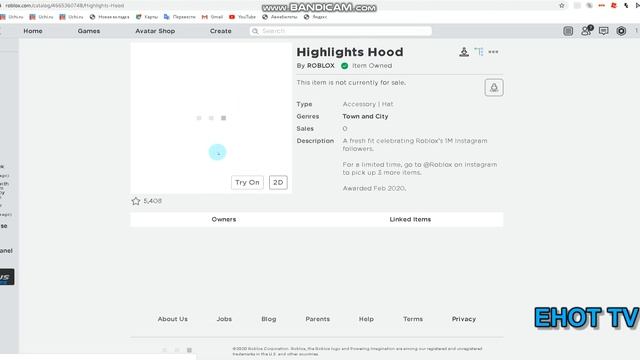The height and width of the screenshot is (360, 640).
Task: Click the favorite star icon under preview
Action: tap(136, 201)
